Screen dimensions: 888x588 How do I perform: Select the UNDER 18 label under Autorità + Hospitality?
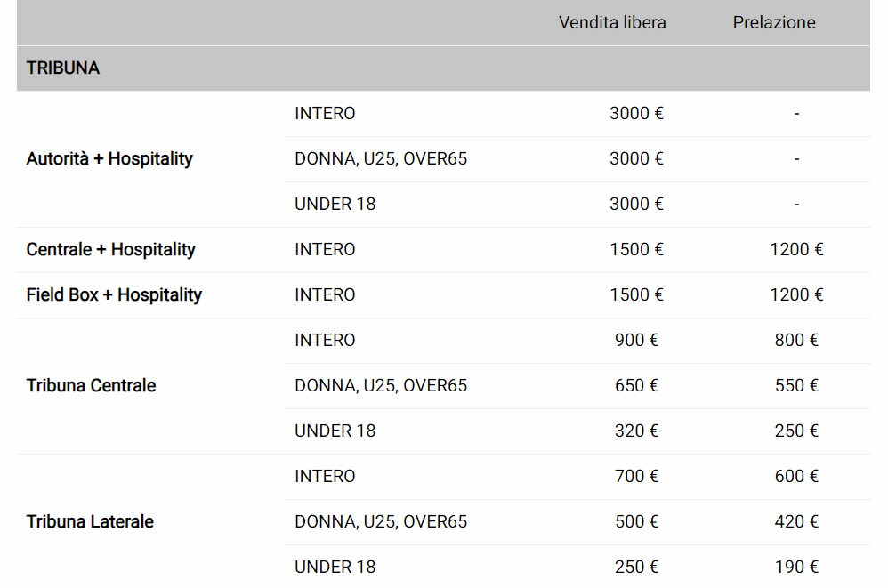click(335, 204)
